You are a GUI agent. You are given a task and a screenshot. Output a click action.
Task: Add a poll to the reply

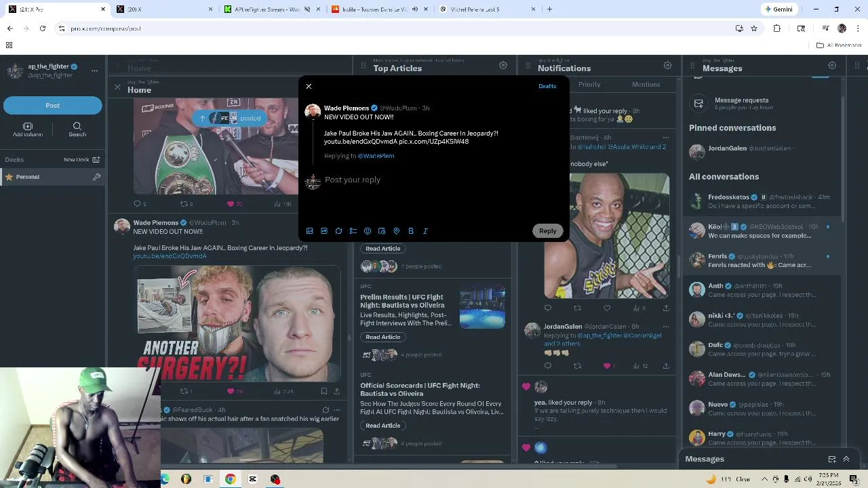pyautogui.click(x=353, y=231)
